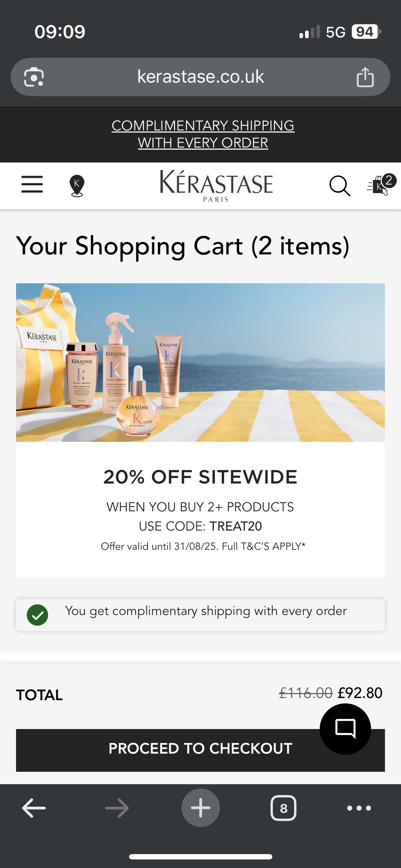Open the 20% off sitewide promo image
The height and width of the screenshot is (868, 401).
pyautogui.click(x=200, y=362)
